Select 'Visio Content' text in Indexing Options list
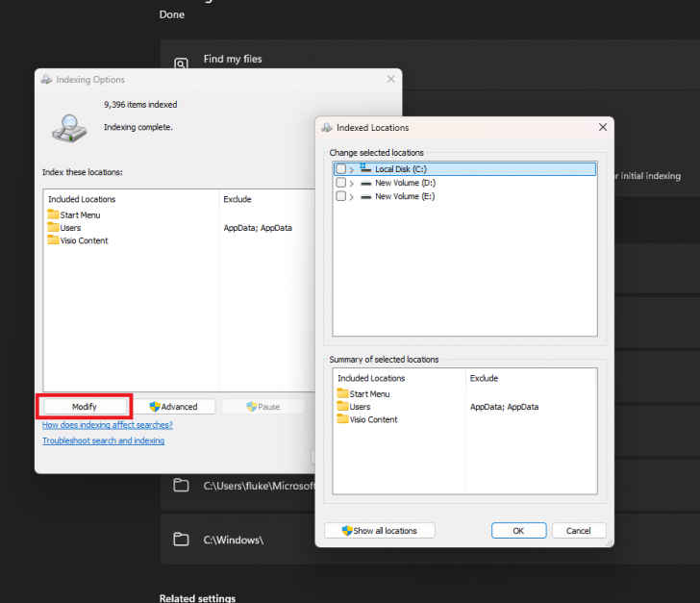The width and height of the screenshot is (700, 603). point(85,240)
